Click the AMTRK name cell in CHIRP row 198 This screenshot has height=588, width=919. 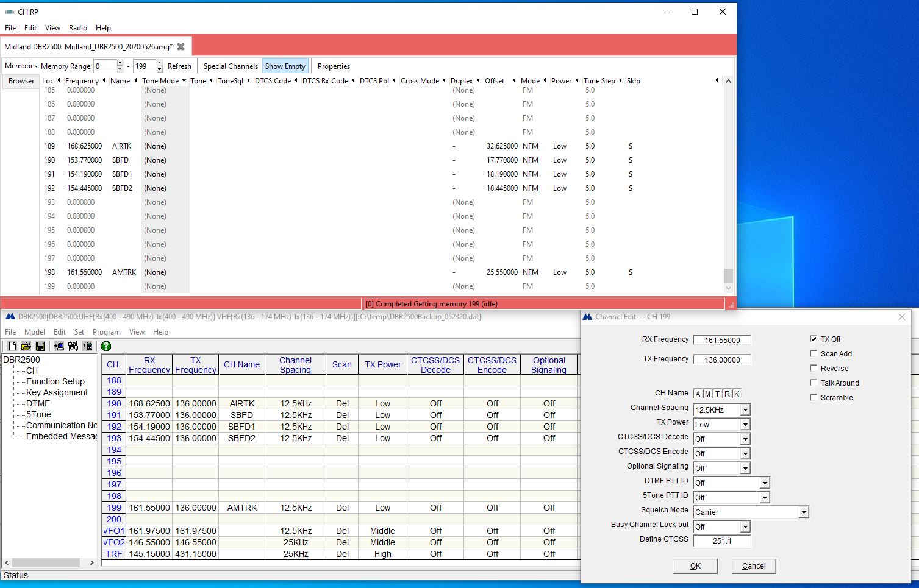coord(124,272)
